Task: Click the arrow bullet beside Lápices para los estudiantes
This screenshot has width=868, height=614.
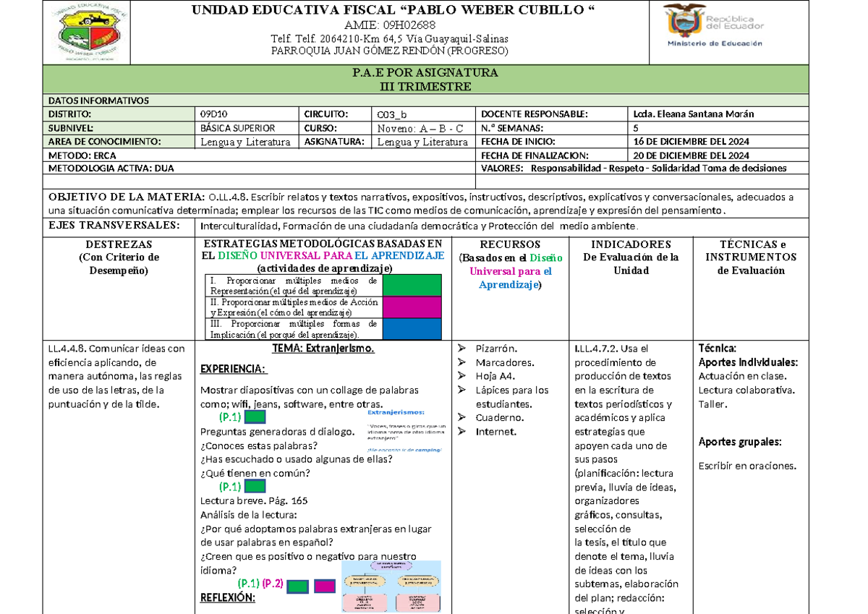Action: pyautogui.click(x=463, y=391)
